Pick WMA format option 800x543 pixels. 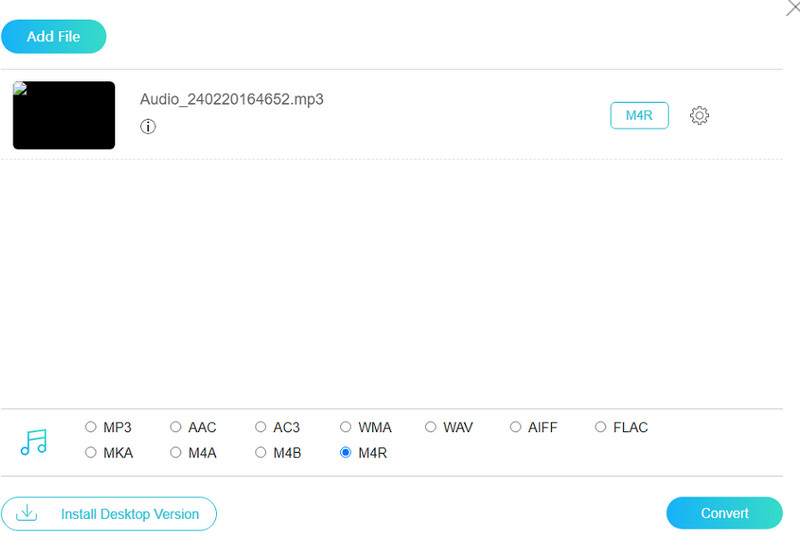pyautogui.click(x=346, y=427)
